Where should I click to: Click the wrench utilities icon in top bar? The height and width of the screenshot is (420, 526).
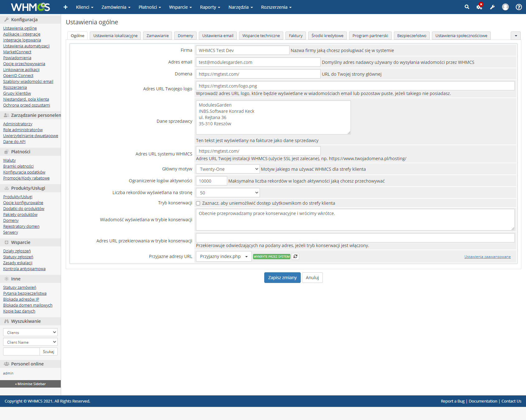492,7
